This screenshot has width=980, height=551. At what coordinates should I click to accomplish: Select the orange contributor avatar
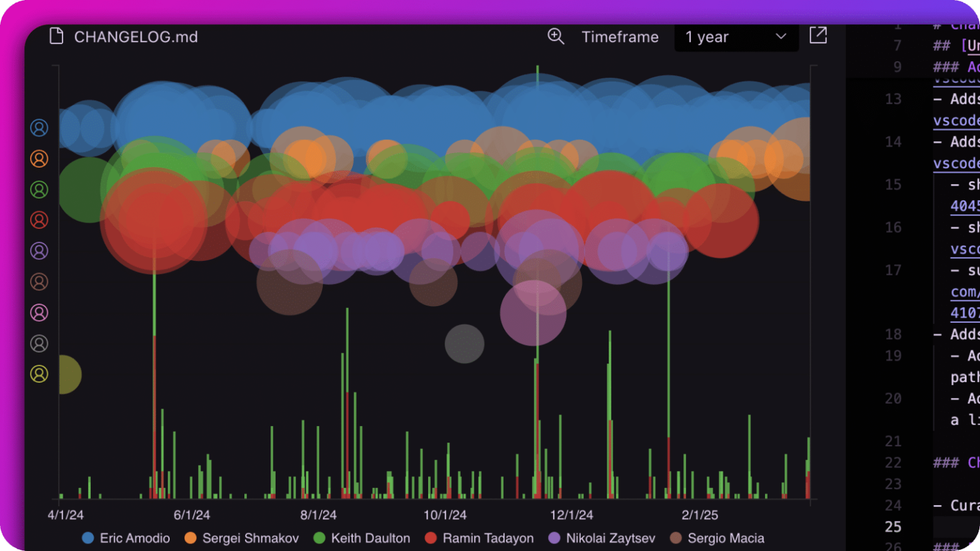39,159
